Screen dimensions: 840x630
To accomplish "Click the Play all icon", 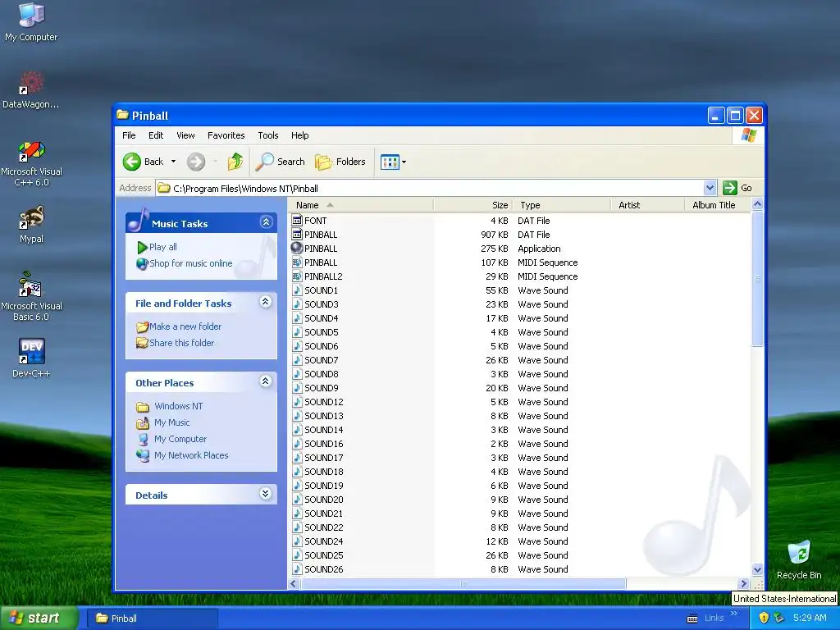I will tap(142, 247).
